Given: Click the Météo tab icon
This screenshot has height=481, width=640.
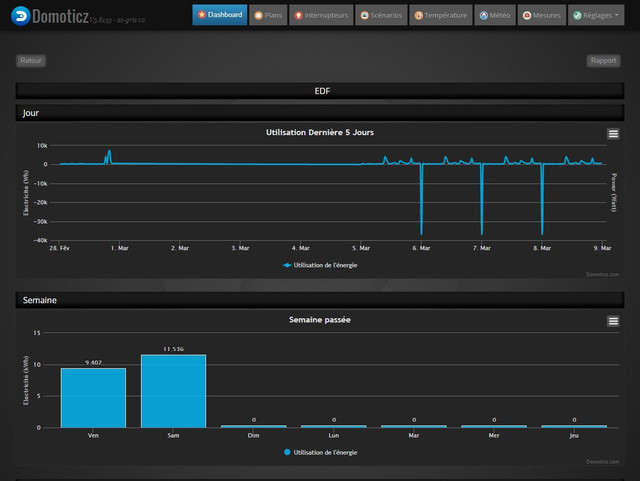Looking at the screenshot, I should tap(484, 16).
